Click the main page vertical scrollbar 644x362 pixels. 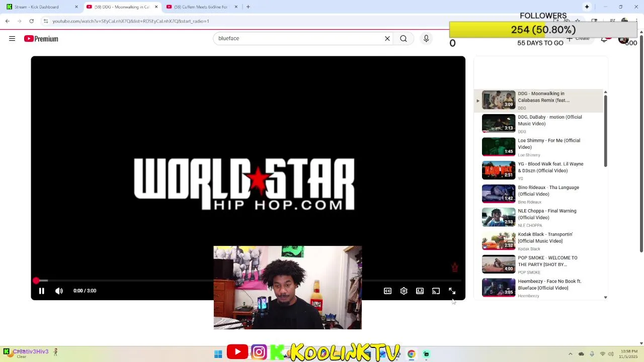[x=641, y=143]
